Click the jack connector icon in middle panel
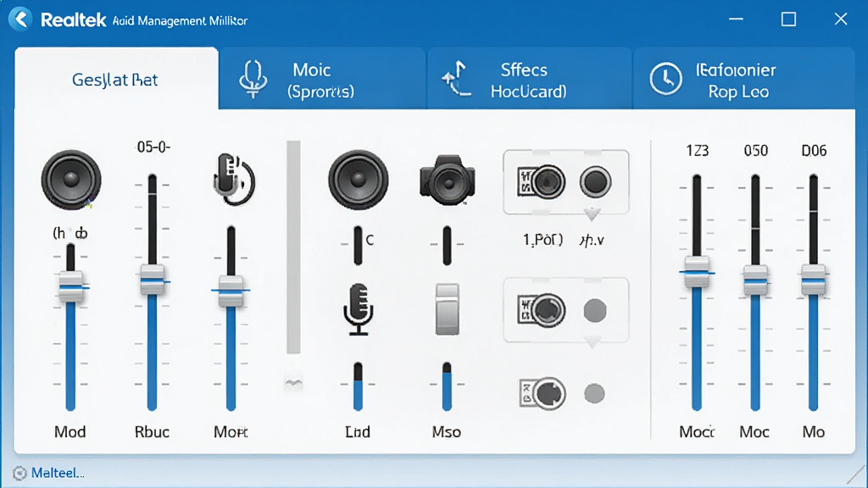This screenshot has width=868, height=488. [x=541, y=310]
